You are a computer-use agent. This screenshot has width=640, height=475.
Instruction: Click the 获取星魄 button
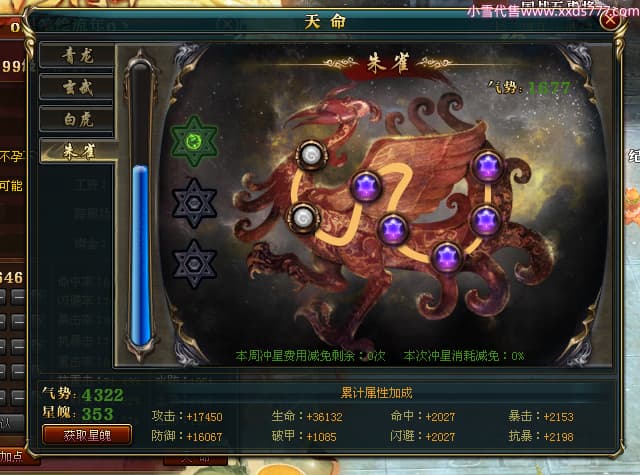click(87, 435)
